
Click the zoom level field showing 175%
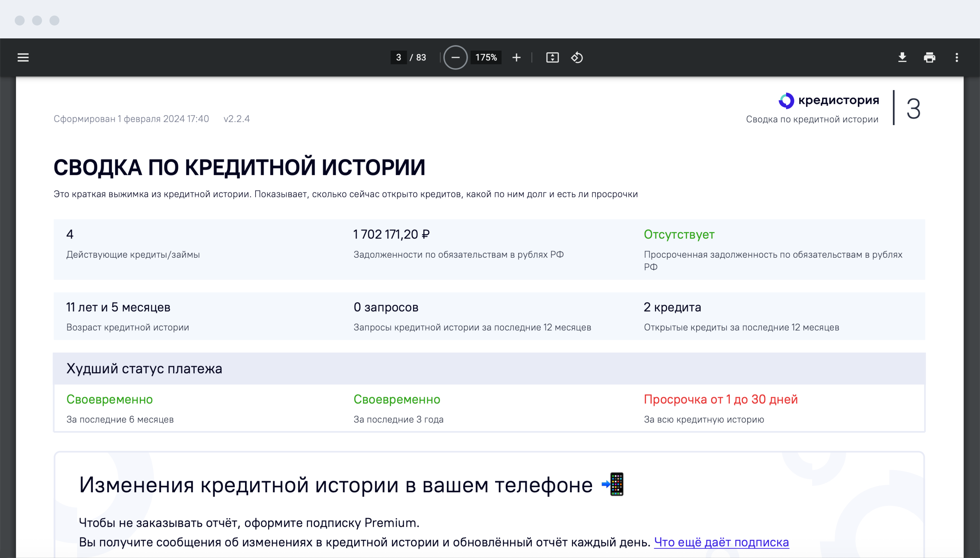click(x=486, y=58)
